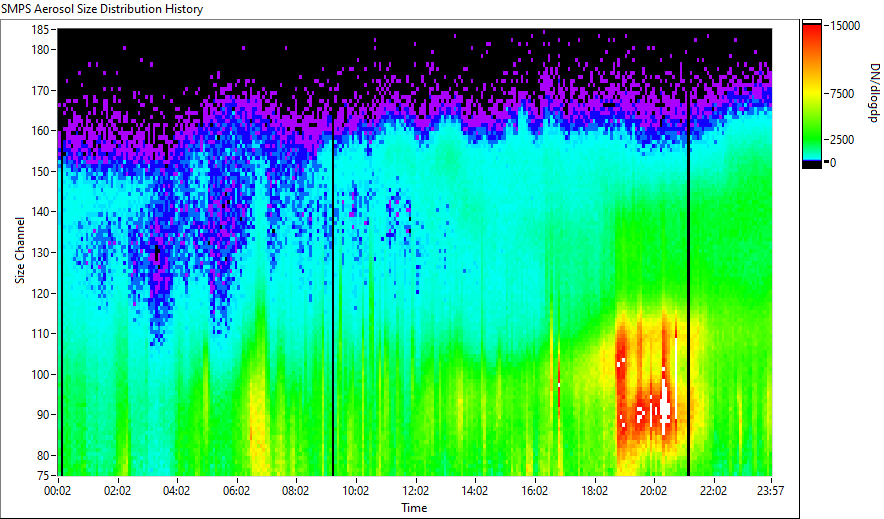Click the 160 y-axis tick label

pyautogui.click(x=40, y=131)
